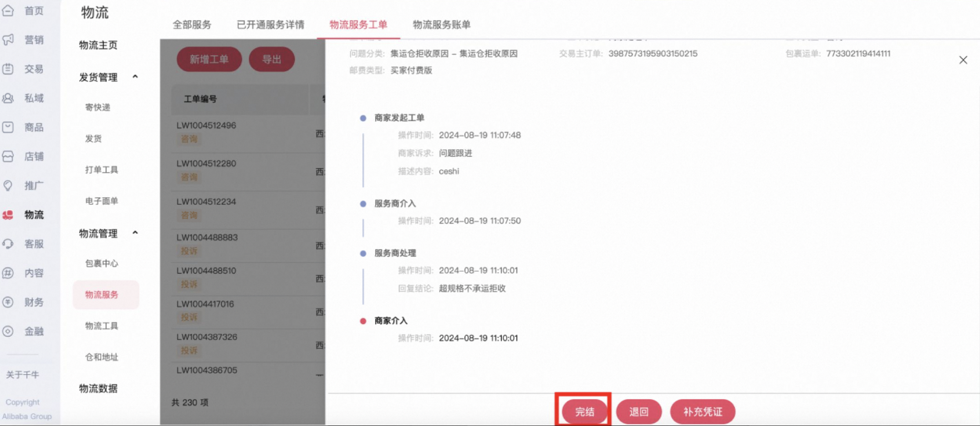Select the 物流服务工单 tab
The image size is (980, 426).
358,25
